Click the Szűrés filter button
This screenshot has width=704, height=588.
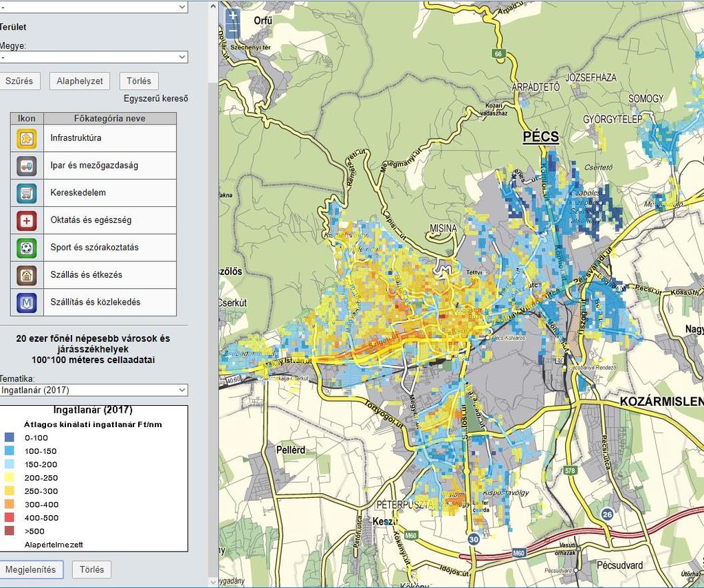[x=19, y=81]
